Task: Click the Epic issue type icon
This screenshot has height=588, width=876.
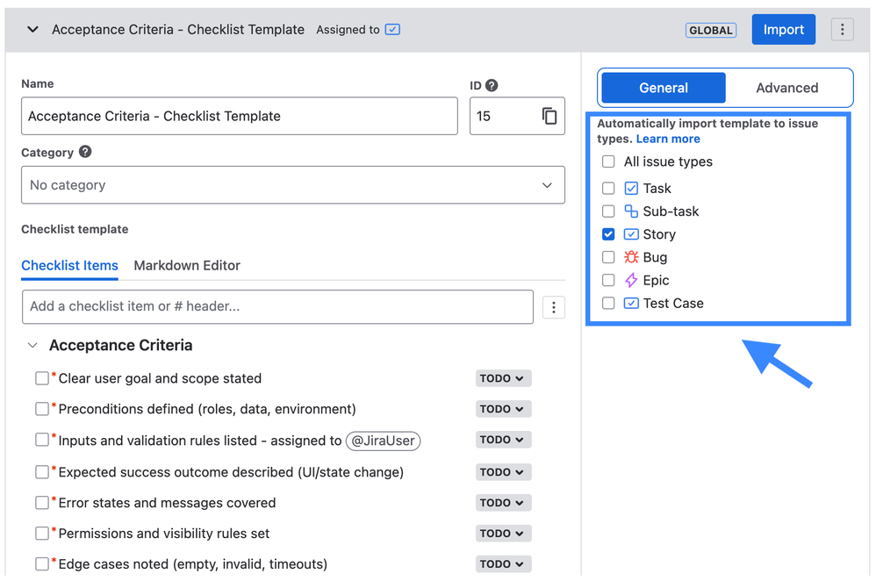Action: click(x=631, y=280)
